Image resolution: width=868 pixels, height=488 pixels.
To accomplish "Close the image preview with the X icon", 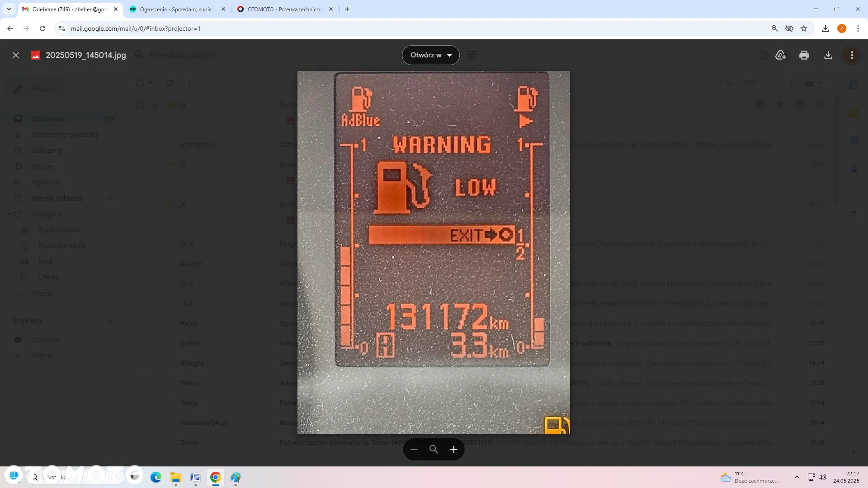I will click(x=16, y=55).
